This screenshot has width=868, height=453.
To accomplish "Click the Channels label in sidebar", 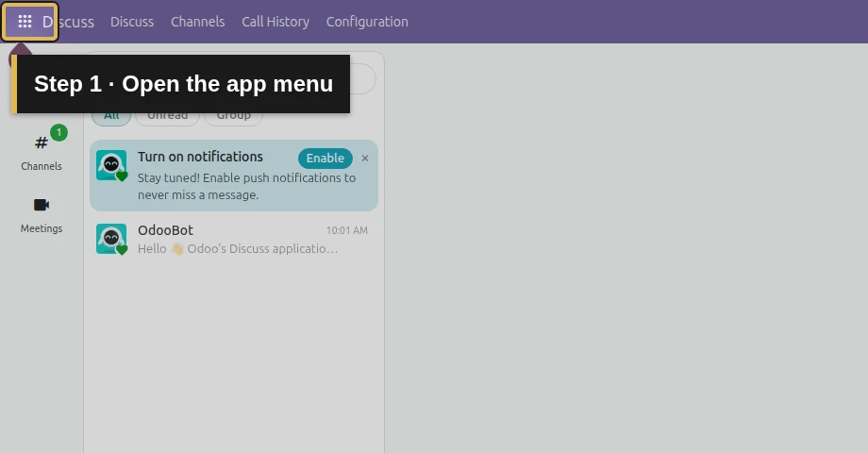I will point(42,166).
